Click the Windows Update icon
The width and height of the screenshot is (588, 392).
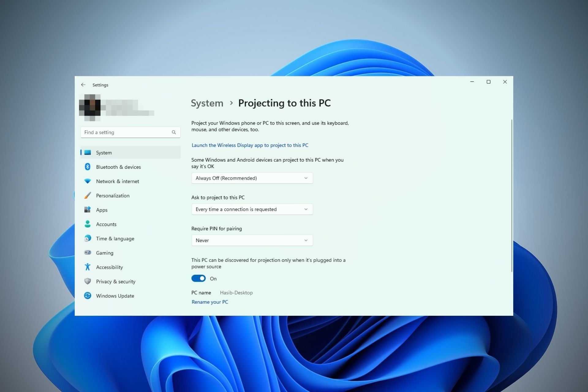coord(87,296)
